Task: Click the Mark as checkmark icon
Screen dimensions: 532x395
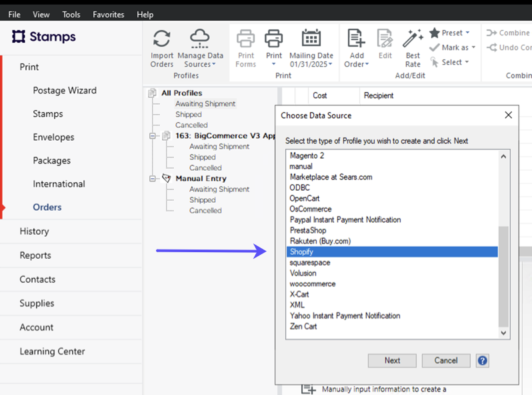Action: coord(434,47)
